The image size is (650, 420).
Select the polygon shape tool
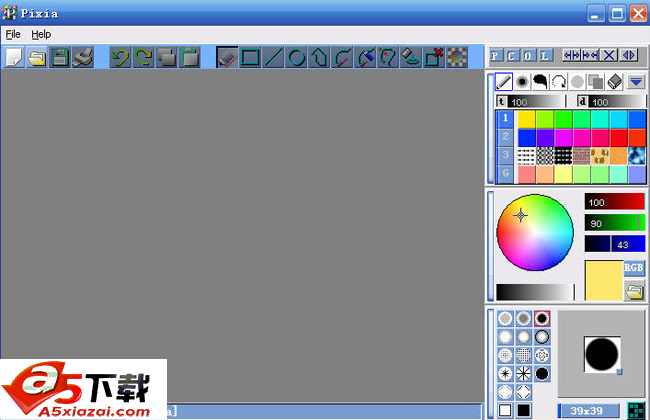point(319,57)
